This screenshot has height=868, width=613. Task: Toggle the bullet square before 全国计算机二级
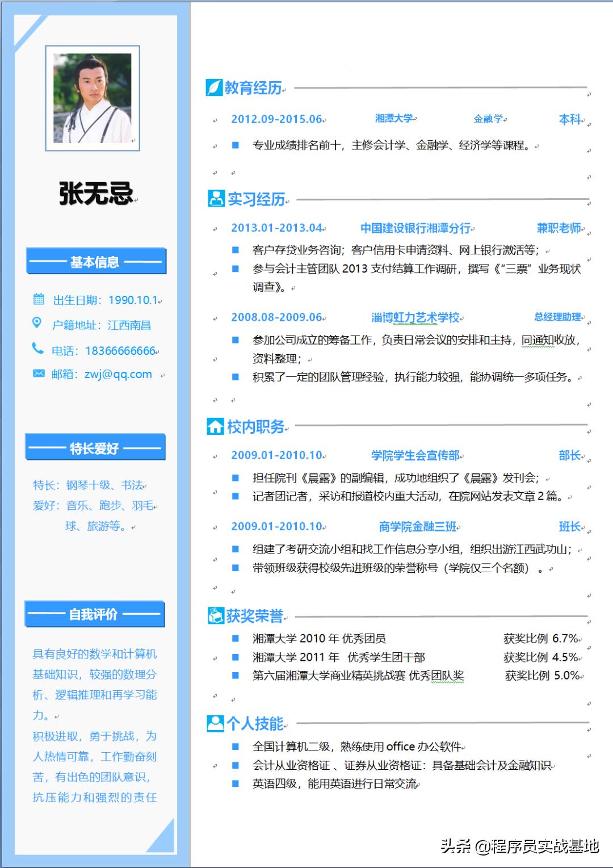[x=236, y=747]
